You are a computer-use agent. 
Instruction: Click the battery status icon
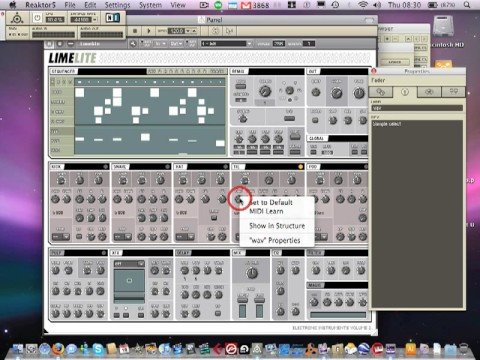433,5
